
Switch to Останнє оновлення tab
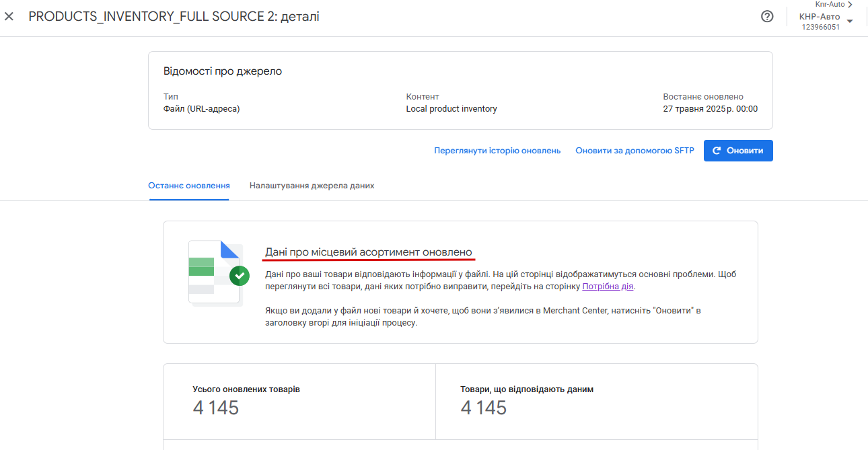coord(189,186)
